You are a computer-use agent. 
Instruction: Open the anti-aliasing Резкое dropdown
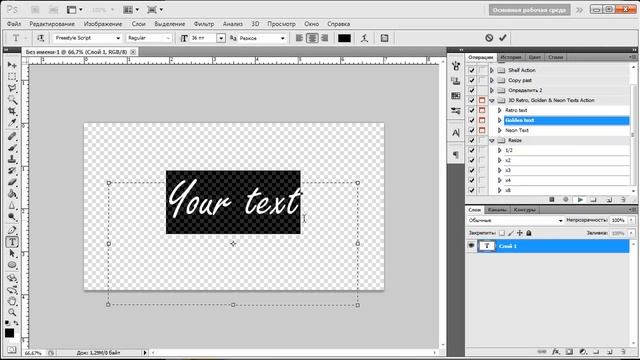coord(282,38)
